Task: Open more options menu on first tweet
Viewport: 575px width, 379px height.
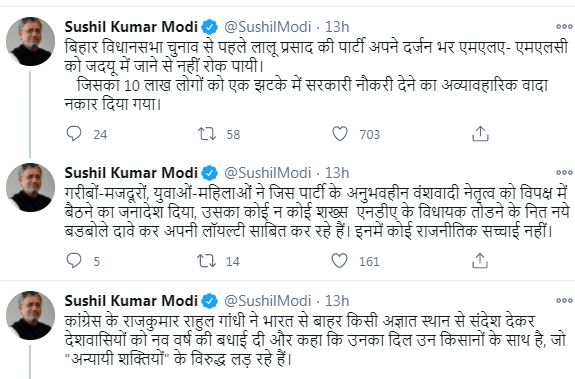Action: (564, 26)
